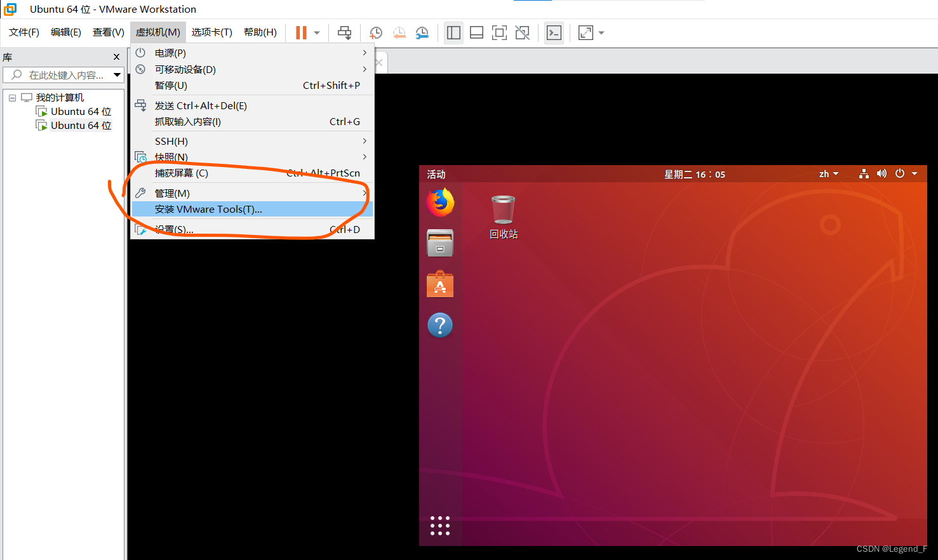The image size is (938, 560).
Task: Expand the 可移动设备(D) submenu
Action: coord(252,69)
